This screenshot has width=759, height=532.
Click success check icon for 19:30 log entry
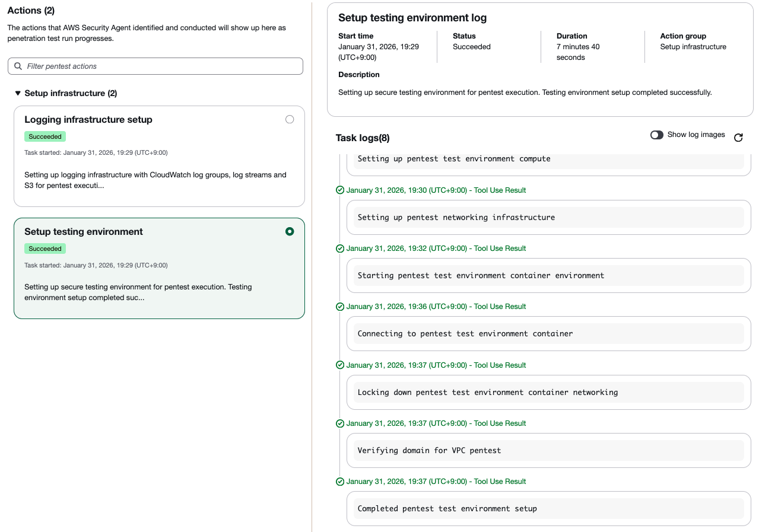pyautogui.click(x=340, y=190)
